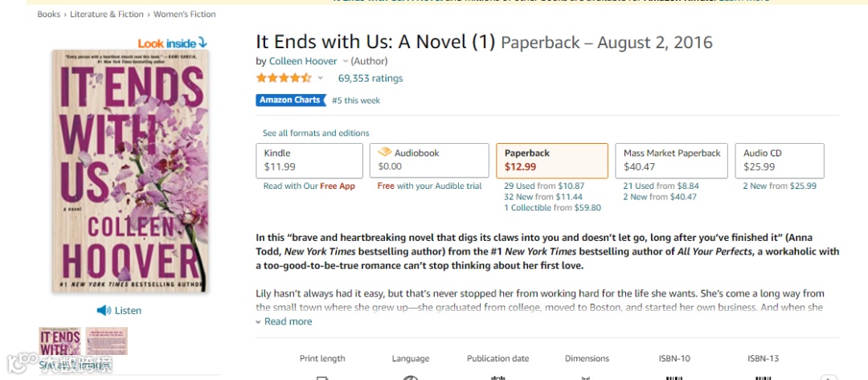Select the back cover thumbnail
Screen dimensions: 868x380
[x=107, y=341]
